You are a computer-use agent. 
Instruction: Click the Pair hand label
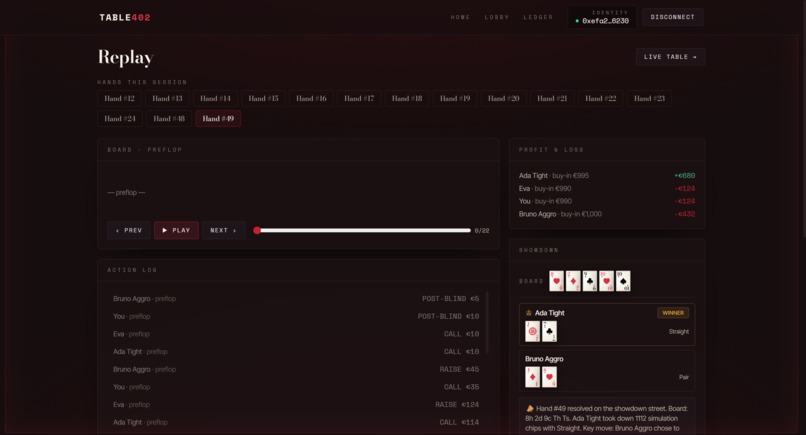coord(684,377)
